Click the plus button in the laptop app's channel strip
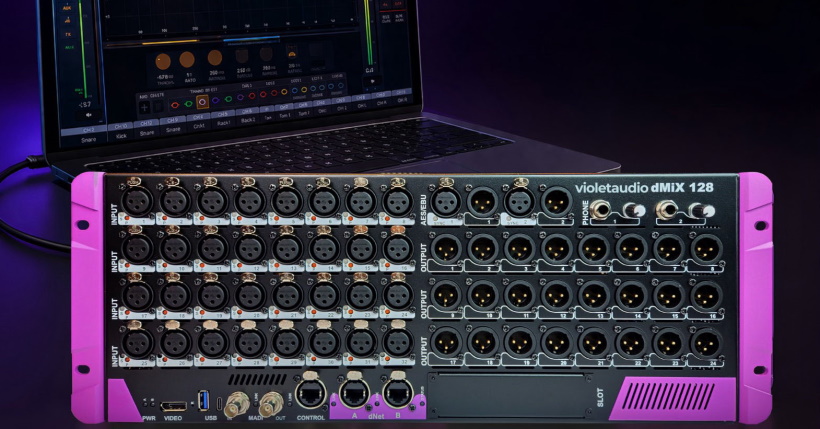820x429 pixels. tap(144, 108)
